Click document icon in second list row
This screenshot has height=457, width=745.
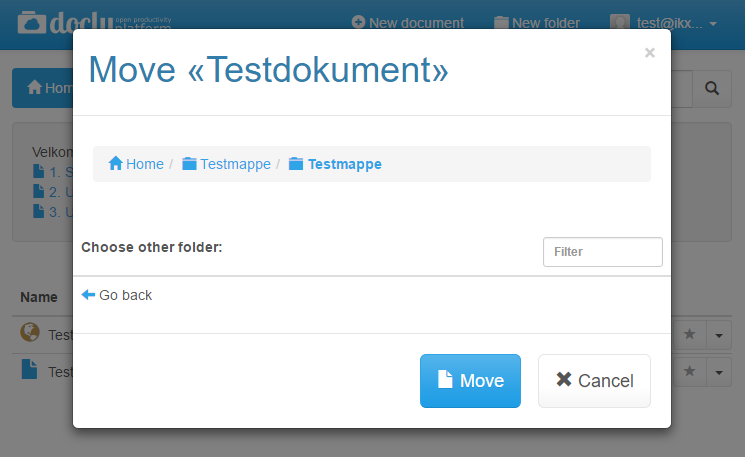click(29, 369)
